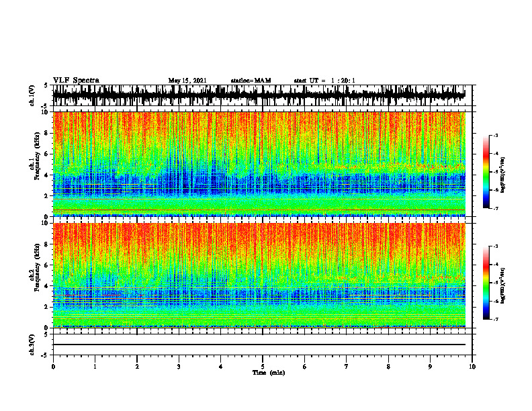Click the "8" tick on the time axis
The image size is (532, 411).
(388, 367)
